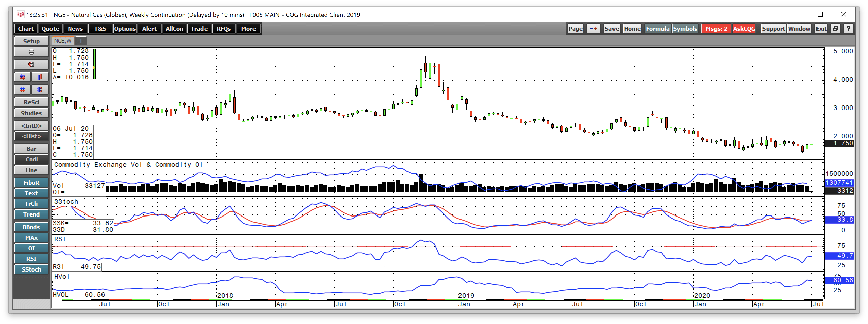Activate the Text annotation tool
Viewport: 868px width, 324px height.
[x=31, y=193]
